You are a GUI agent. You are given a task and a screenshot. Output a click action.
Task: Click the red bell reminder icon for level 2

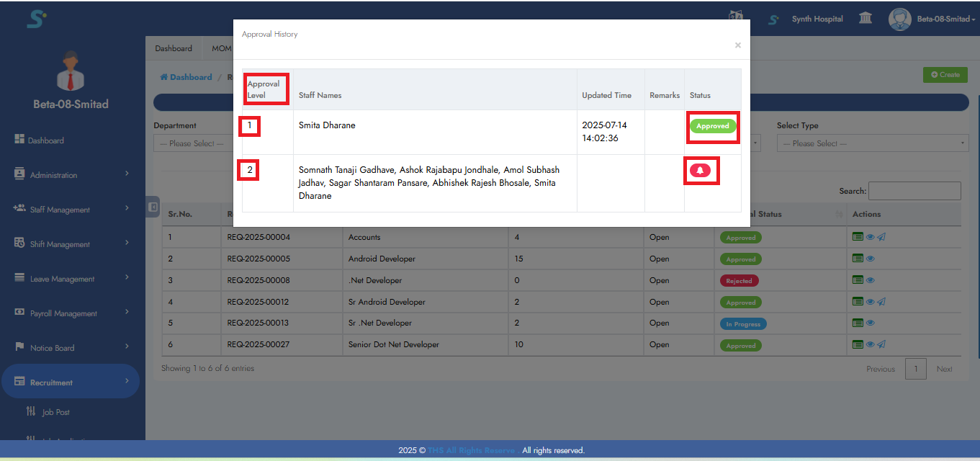click(700, 171)
